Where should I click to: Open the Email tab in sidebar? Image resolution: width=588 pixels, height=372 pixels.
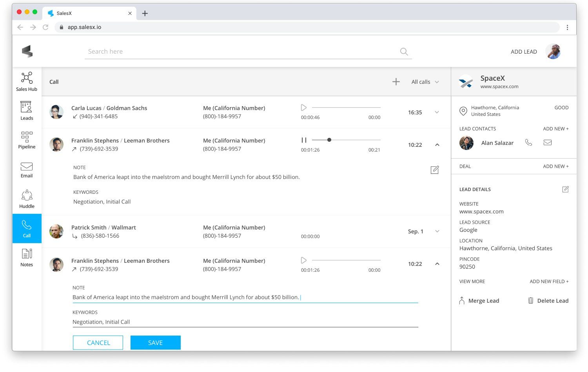(27, 170)
